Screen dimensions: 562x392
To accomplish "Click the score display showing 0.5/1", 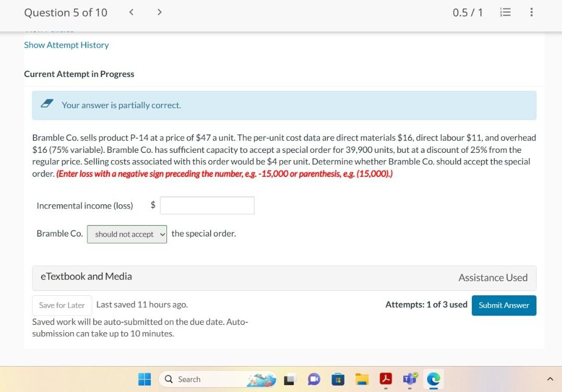I will (467, 12).
